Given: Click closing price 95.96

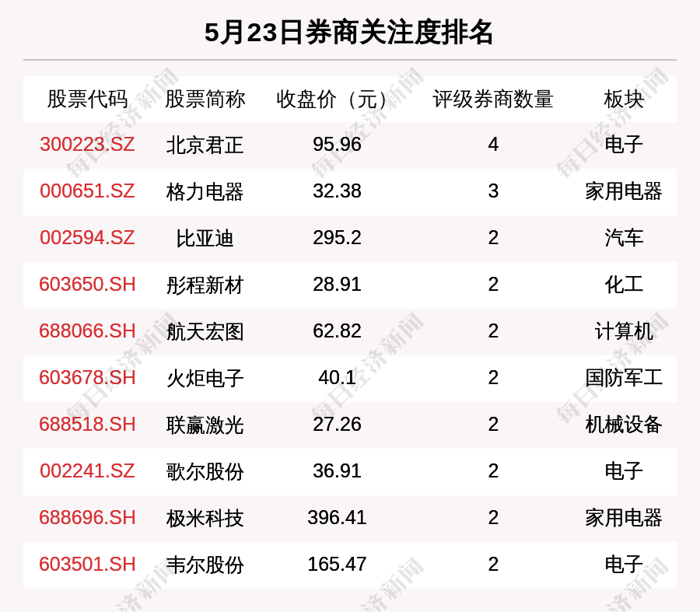Looking at the screenshot, I should tap(337, 145).
